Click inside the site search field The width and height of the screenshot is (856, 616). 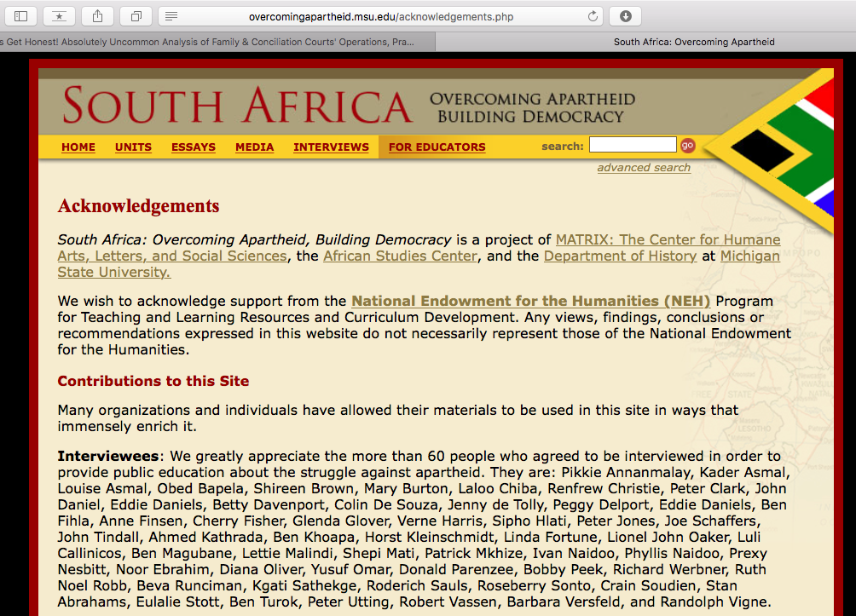click(632, 146)
